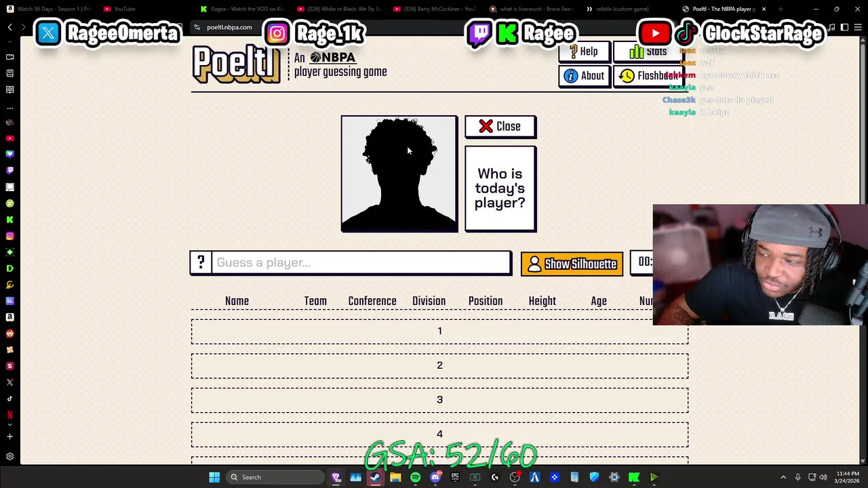Open the volume tray icon

click(824, 477)
